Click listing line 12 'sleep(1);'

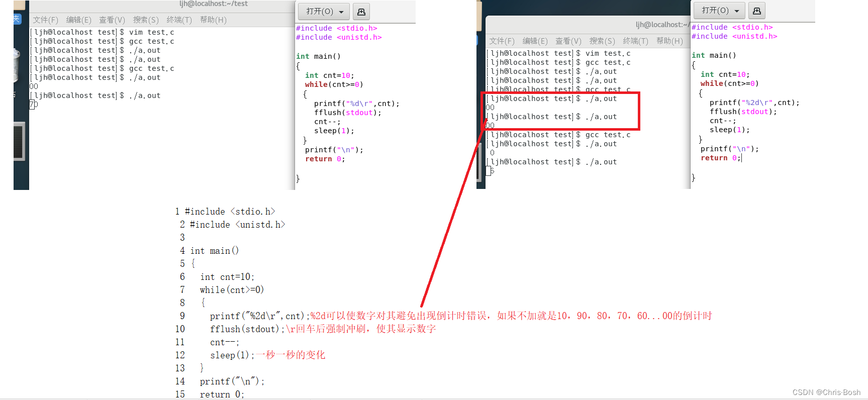[x=232, y=355]
